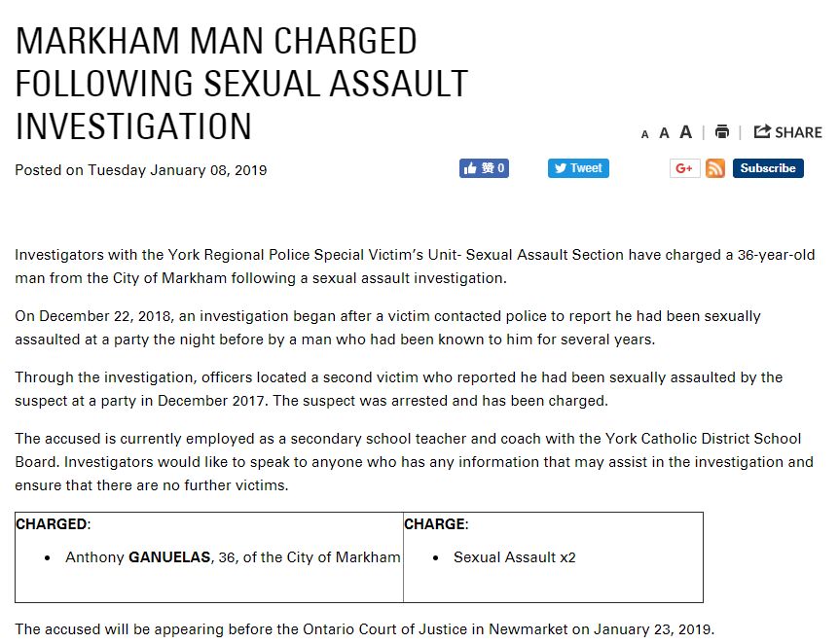Click the Markham Man Charged headline
Screen dimensions: 839x644
click(241, 84)
